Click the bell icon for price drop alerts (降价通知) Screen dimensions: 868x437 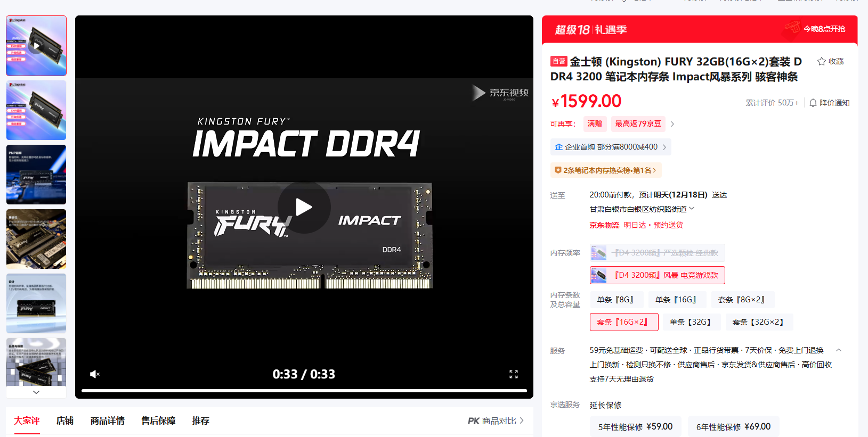[813, 103]
